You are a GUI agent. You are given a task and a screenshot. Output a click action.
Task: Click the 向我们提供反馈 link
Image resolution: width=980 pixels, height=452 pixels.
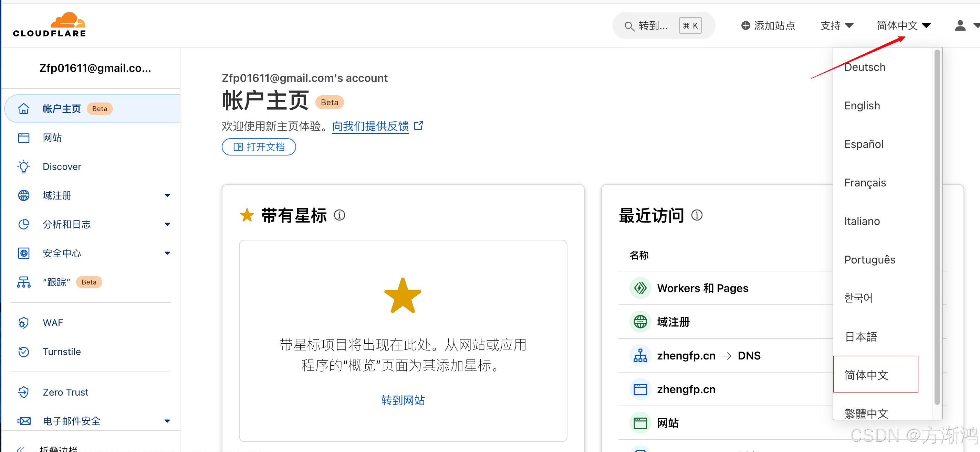coord(370,126)
